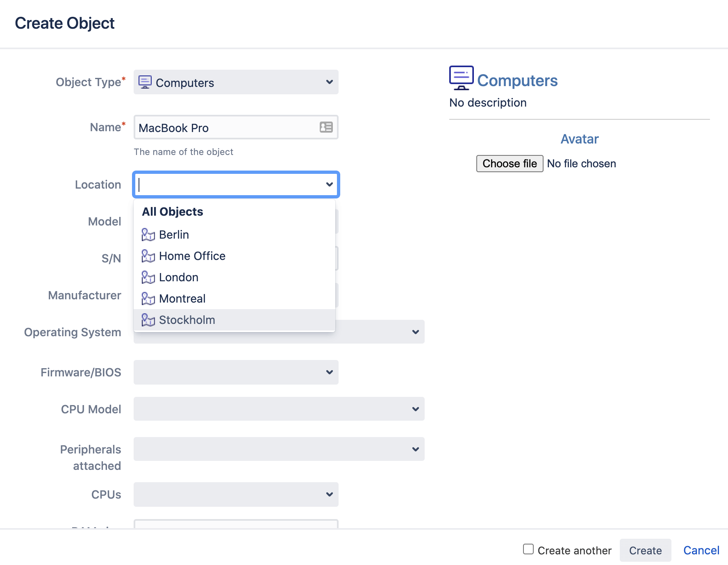Screen dimensions: 728x565
Task: Click the Cancel link
Action: coord(701,550)
